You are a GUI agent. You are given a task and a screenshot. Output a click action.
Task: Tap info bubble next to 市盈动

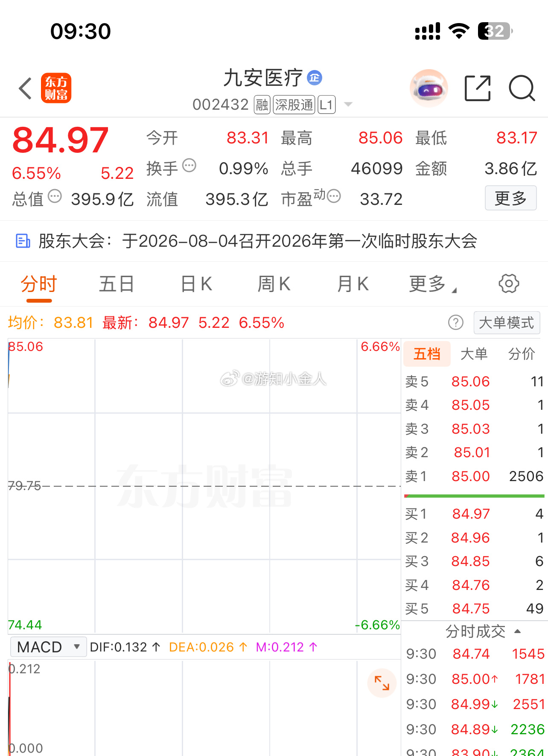point(334,196)
